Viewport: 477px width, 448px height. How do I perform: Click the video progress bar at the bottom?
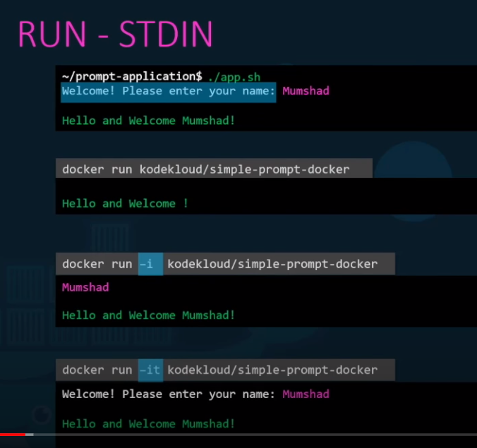[238, 435]
